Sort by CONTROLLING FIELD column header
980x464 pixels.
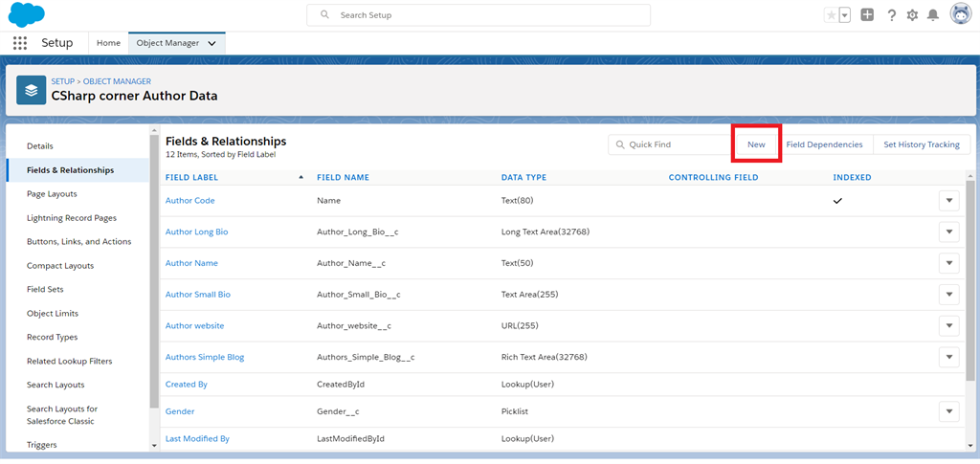pos(713,177)
